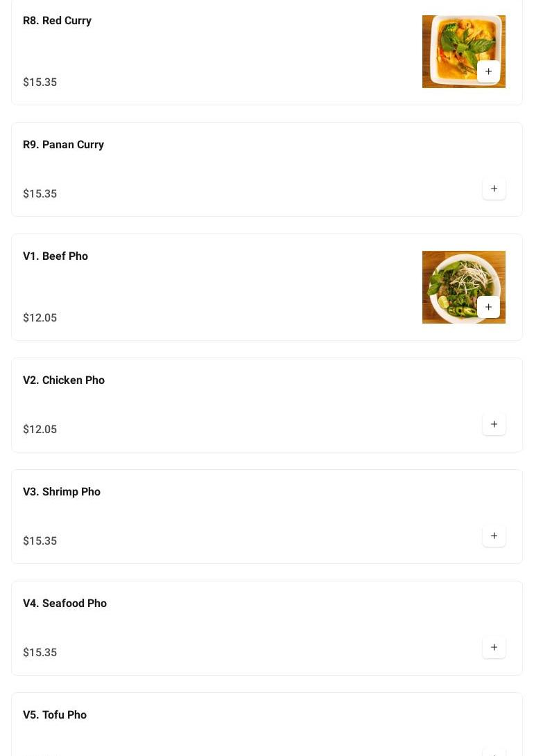The image size is (534, 756).
Task: Add R9. Panan Curry with plus icon
Action: pos(494,188)
